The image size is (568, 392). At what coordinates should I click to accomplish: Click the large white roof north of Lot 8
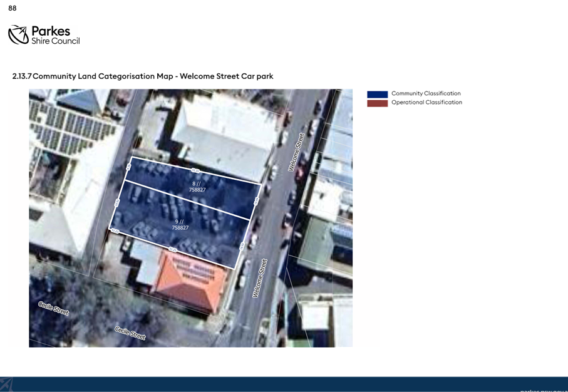(225, 136)
